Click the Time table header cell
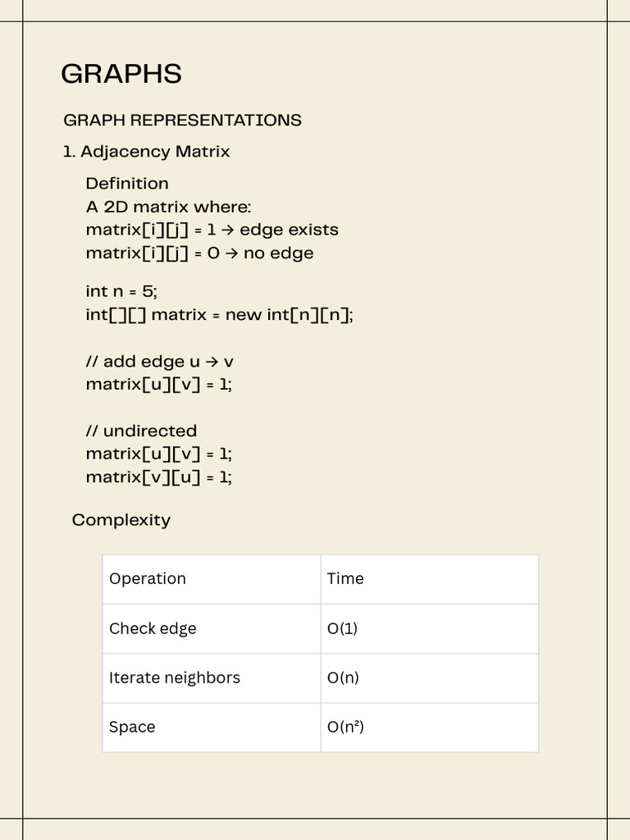 coord(430,579)
